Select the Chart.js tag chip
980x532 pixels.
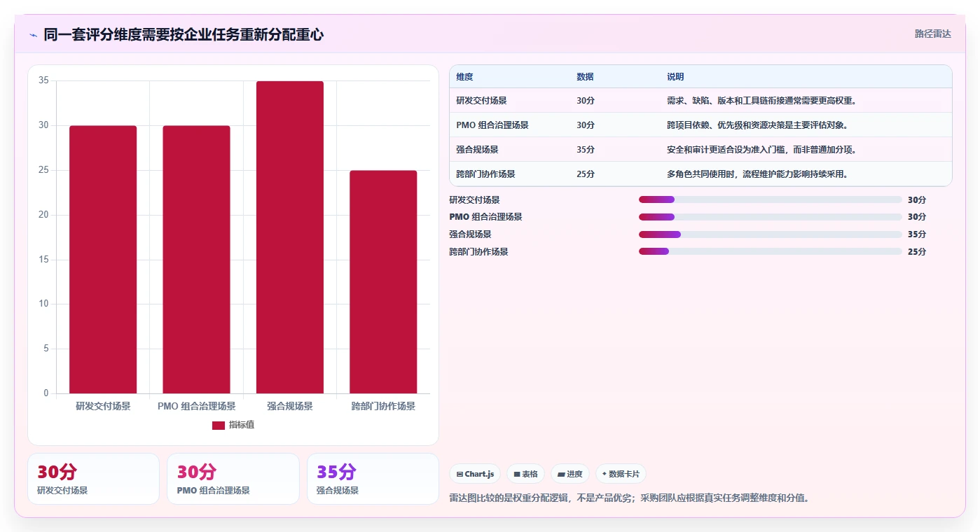(475, 474)
